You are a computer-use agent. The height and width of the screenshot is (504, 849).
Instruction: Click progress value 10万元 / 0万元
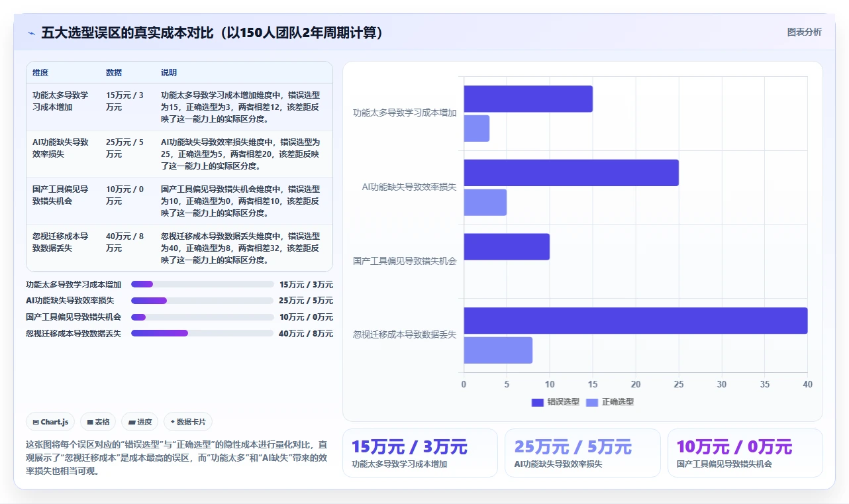pyautogui.click(x=306, y=317)
